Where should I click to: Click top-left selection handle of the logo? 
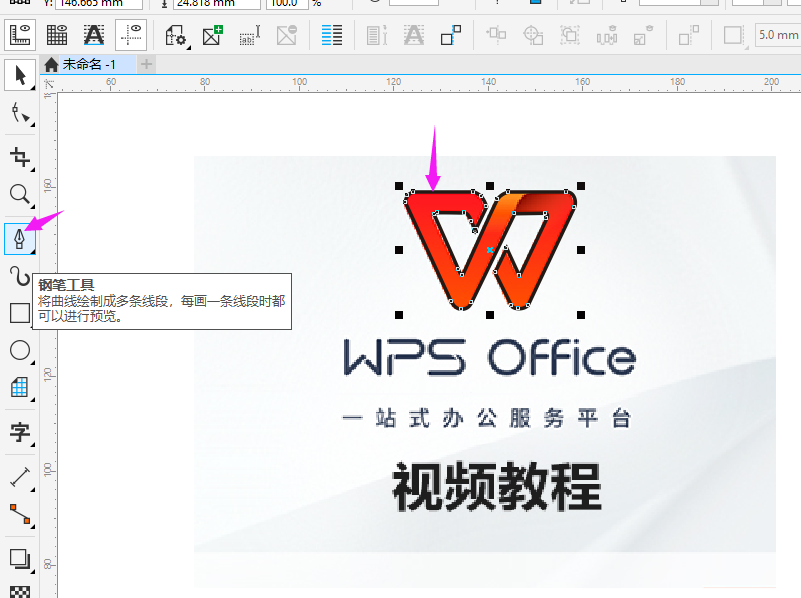(x=399, y=186)
